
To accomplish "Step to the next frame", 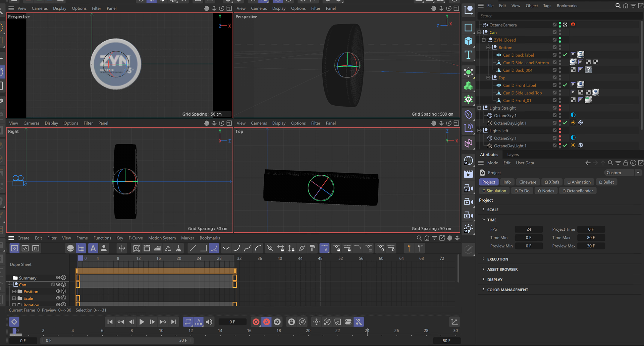I will tap(152, 322).
